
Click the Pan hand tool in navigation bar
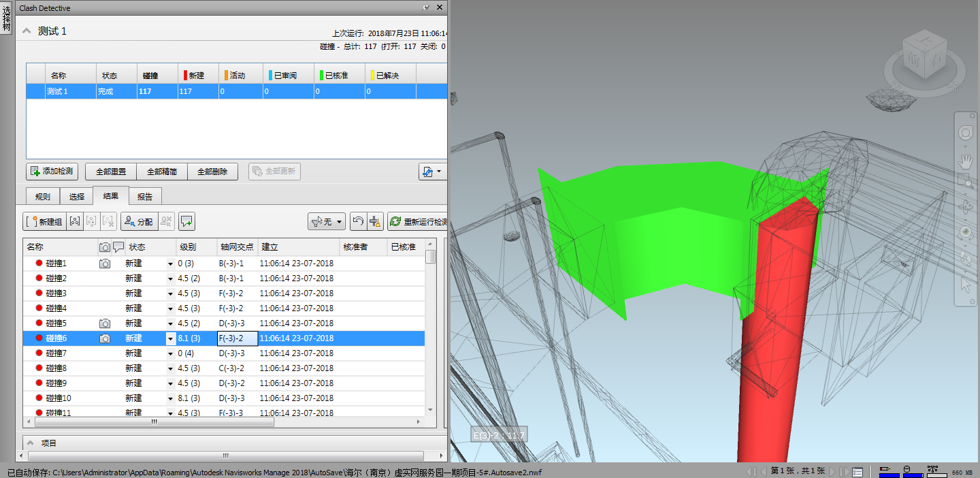pos(965,161)
